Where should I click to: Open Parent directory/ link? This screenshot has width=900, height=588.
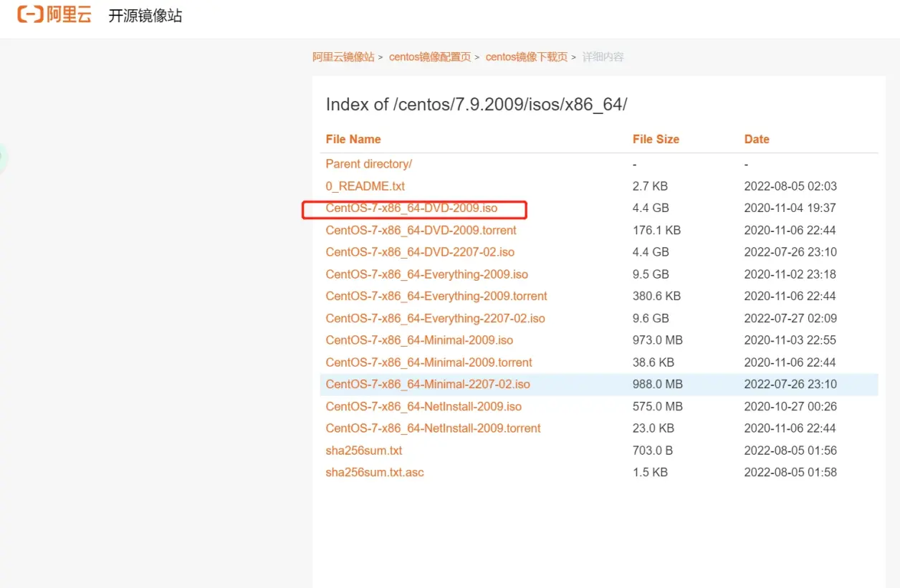pos(369,164)
